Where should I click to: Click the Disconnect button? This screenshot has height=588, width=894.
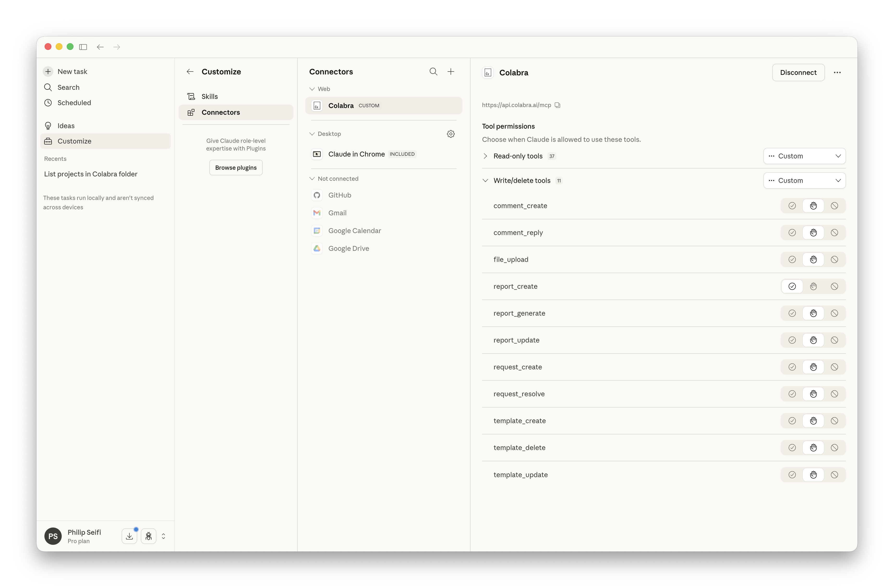click(x=798, y=72)
